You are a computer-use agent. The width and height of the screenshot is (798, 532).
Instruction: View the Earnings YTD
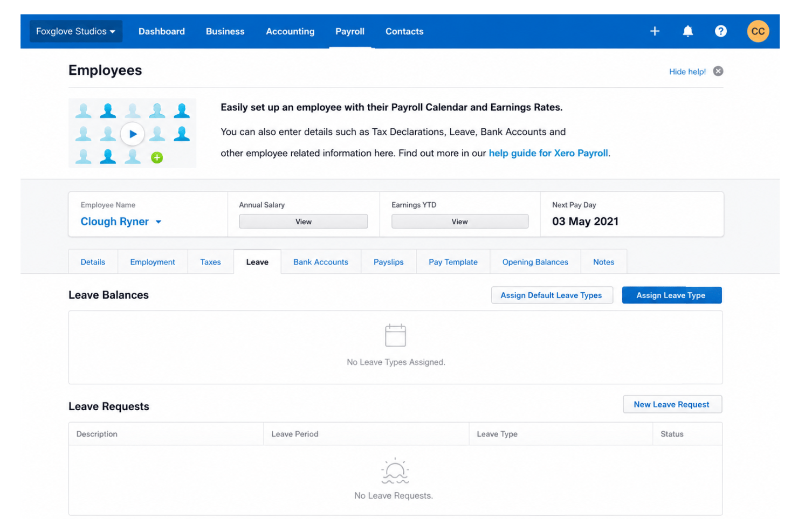pyautogui.click(x=460, y=222)
